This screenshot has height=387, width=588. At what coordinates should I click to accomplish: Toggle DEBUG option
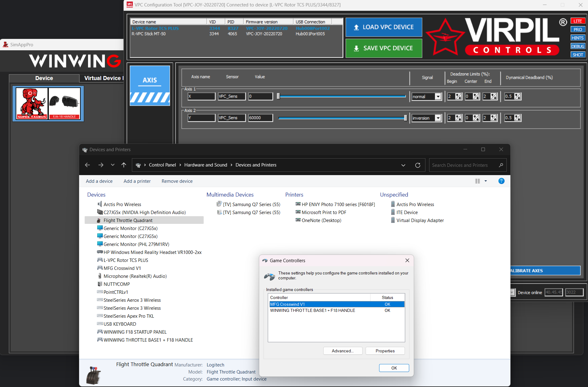[578, 46]
